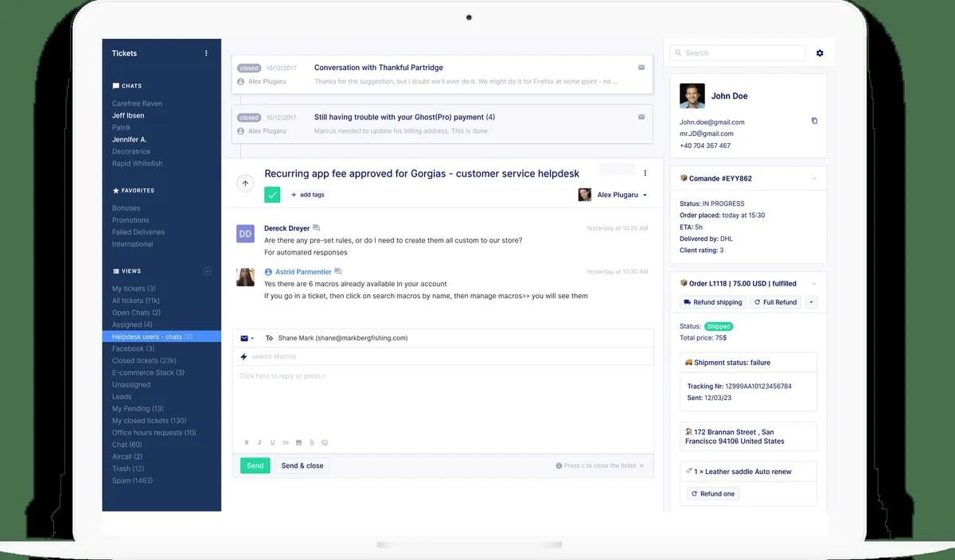The height and width of the screenshot is (560, 955).
Task: Click the Full Refund button
Action: coord(775,302)
